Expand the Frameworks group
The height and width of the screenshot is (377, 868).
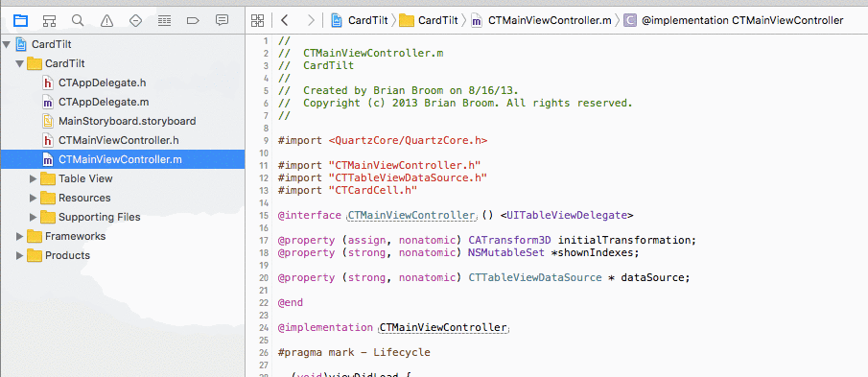click(x=20, y=236)
